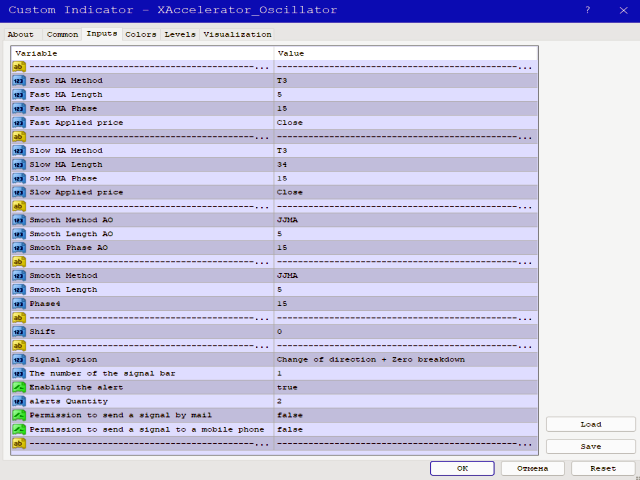The image size is (640, 480).
Task: Click the green icon for signal by mail
Action: [19, 416]
